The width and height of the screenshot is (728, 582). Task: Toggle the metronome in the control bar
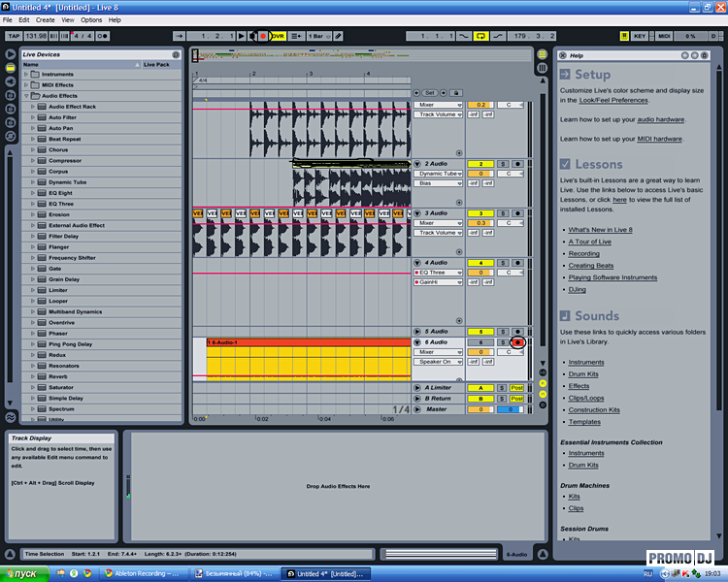click(103, 36)
